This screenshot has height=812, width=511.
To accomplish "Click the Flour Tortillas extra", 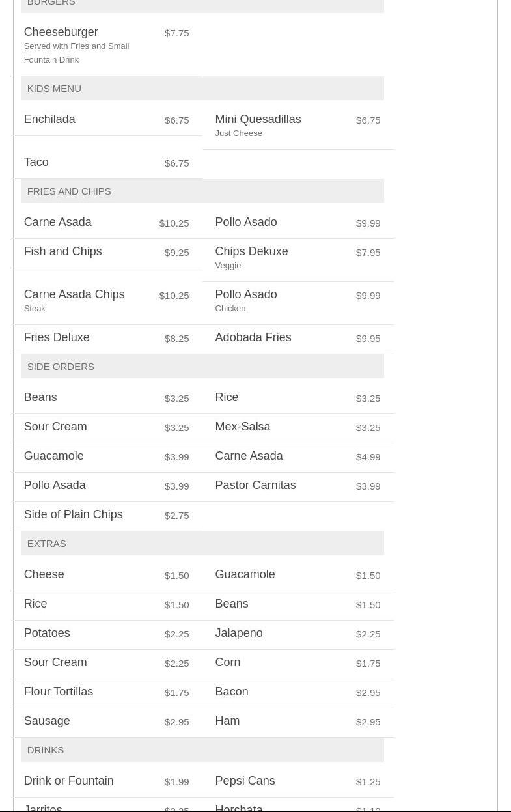I will point(58,692).
